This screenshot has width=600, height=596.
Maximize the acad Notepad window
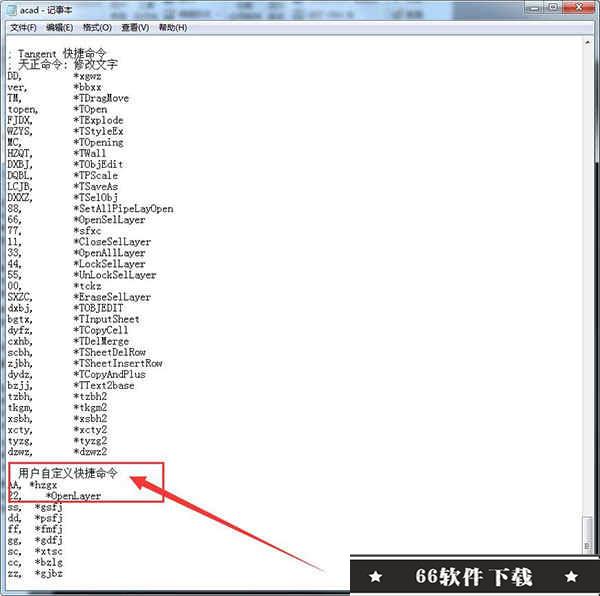tap(553, 8)
